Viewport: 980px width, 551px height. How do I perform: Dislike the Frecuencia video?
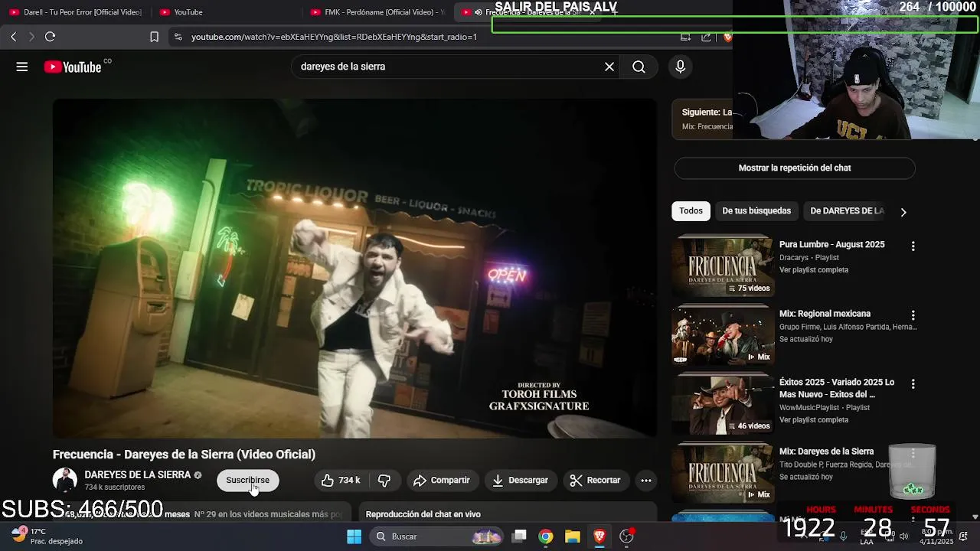point(384,481)
